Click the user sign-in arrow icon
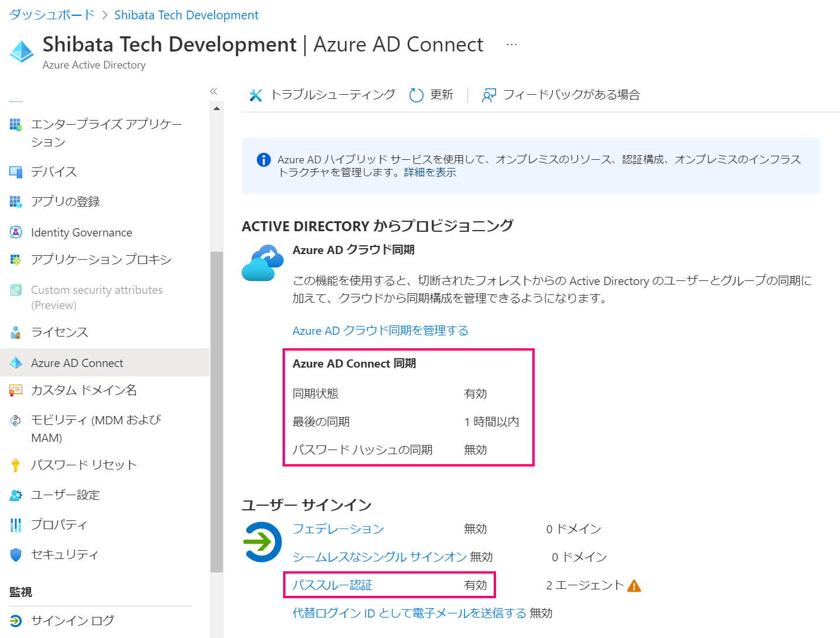 pos(262,542)
